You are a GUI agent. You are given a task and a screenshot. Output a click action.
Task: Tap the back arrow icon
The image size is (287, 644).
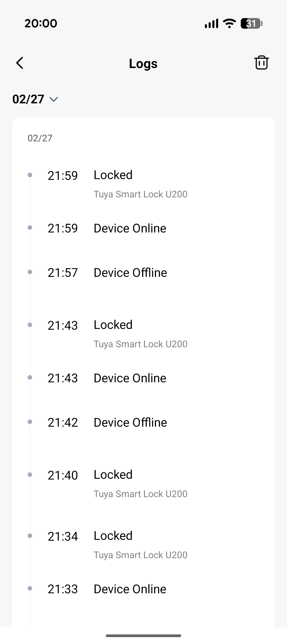[20, 63]
